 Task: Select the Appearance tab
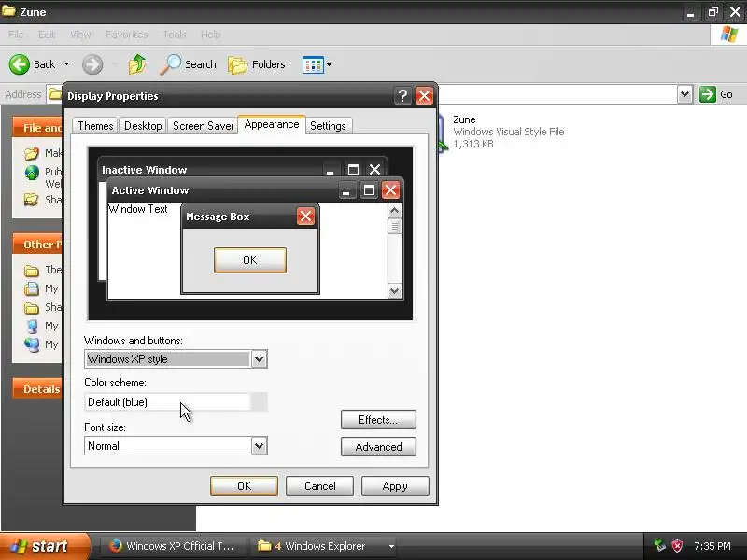[x=272, y=124]
